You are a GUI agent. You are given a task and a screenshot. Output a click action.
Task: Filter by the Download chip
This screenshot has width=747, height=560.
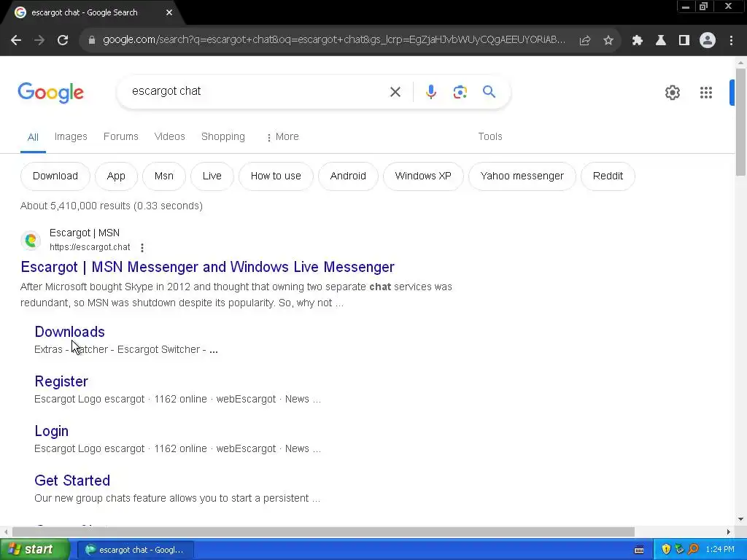coord(55,176)
